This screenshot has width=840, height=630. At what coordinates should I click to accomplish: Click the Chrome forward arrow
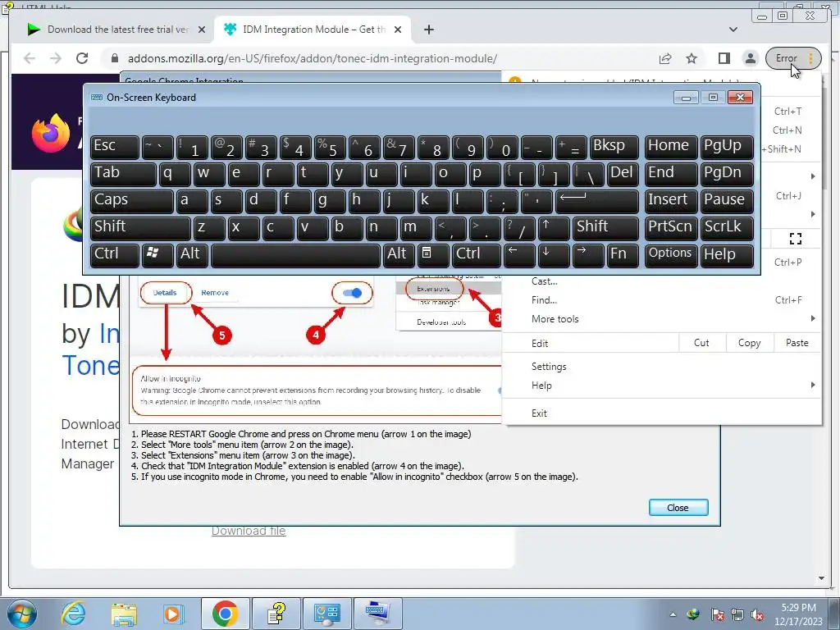56,58
